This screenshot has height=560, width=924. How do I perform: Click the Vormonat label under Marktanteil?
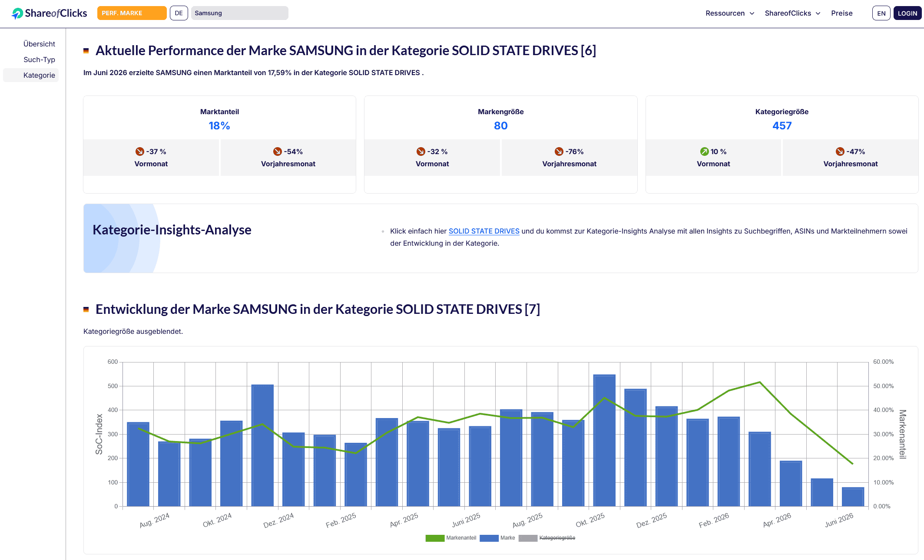pyautogui.click(x=151, y=164)
